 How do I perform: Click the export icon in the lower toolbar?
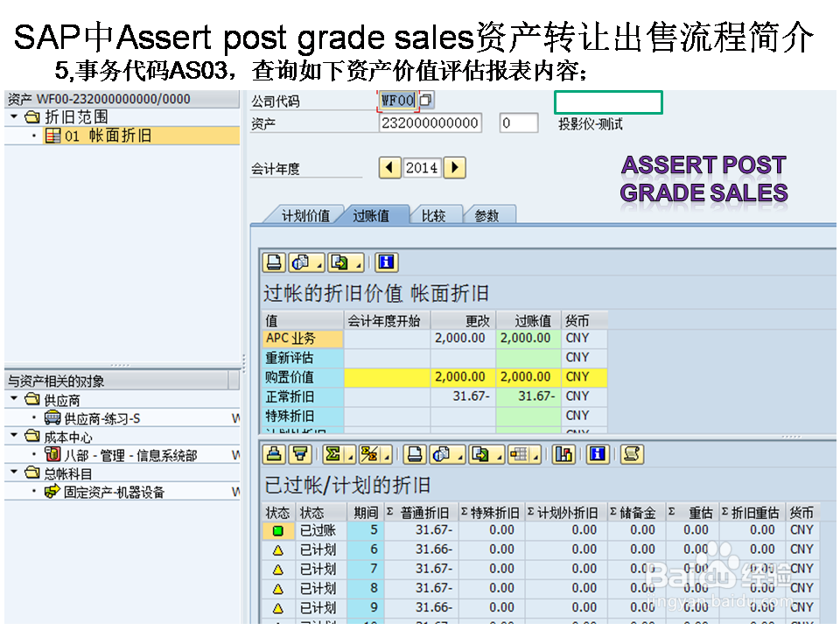pyautogui.click(x=480, y=455)
